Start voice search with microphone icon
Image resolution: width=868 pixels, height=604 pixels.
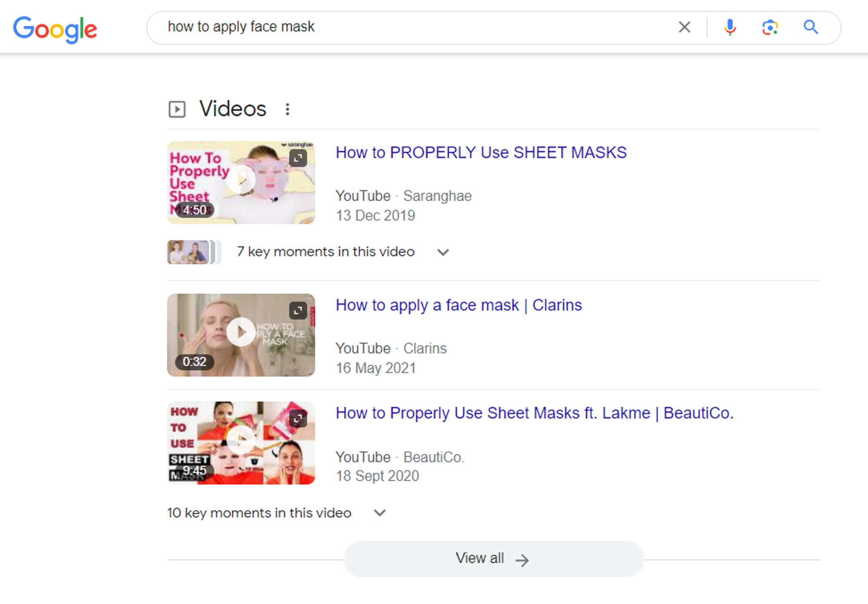[x=730, y=27]
